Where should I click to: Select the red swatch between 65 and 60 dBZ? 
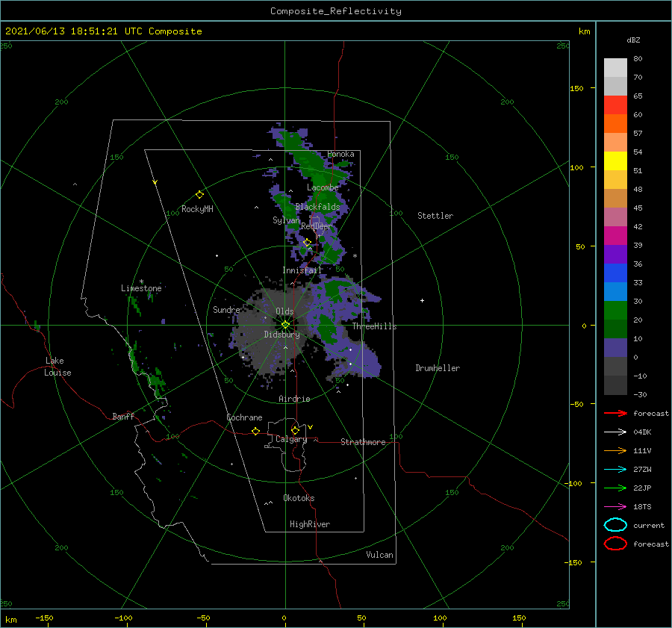(x=615, y=105)
